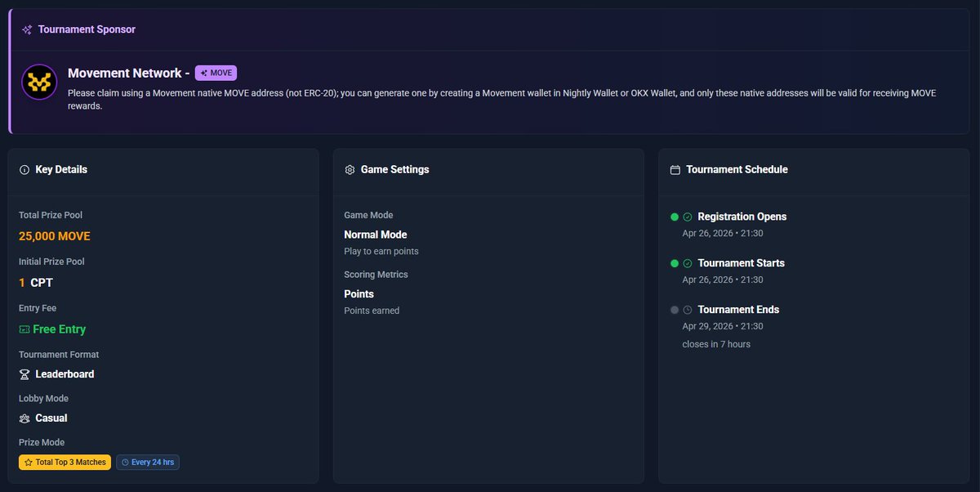Image resolution: width=980 pixels, height=492 pixels.
Task: Click the Game Settings heading
Action: click(394, 170)
